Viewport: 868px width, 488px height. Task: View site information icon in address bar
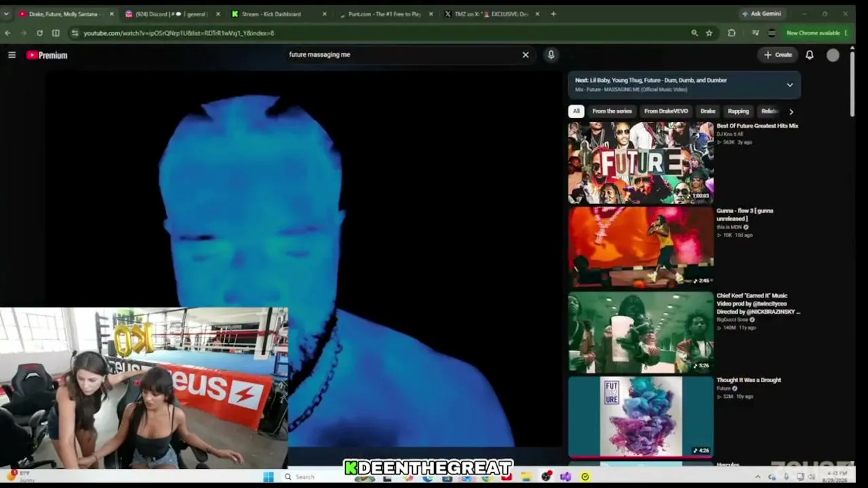75,33
